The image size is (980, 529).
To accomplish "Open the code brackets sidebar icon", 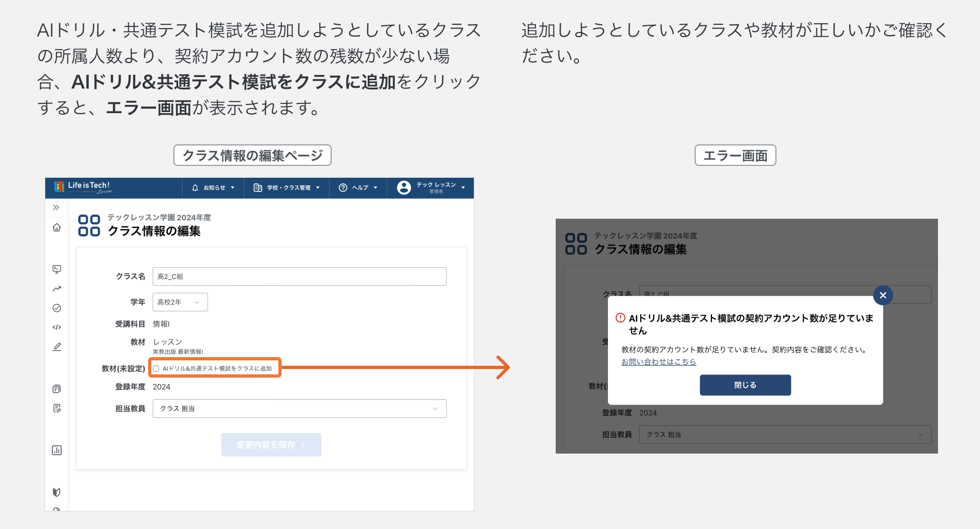I will pyautogui.click(x=57, y=328).
